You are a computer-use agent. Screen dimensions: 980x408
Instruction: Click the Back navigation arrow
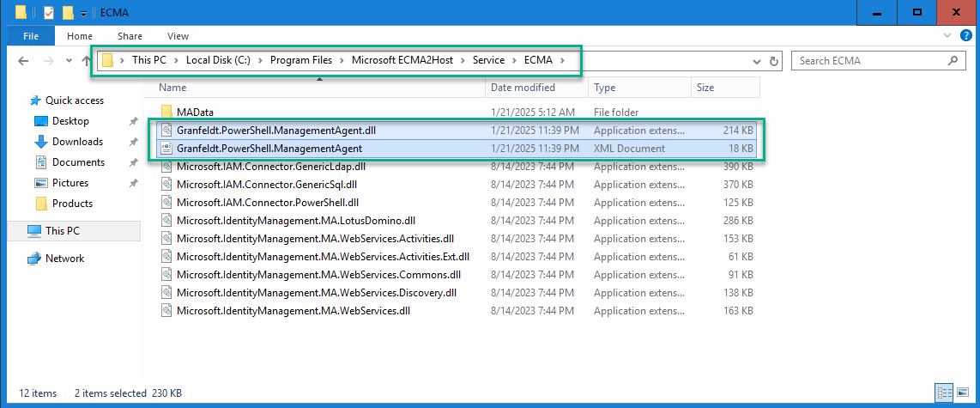tap(23, 61)
